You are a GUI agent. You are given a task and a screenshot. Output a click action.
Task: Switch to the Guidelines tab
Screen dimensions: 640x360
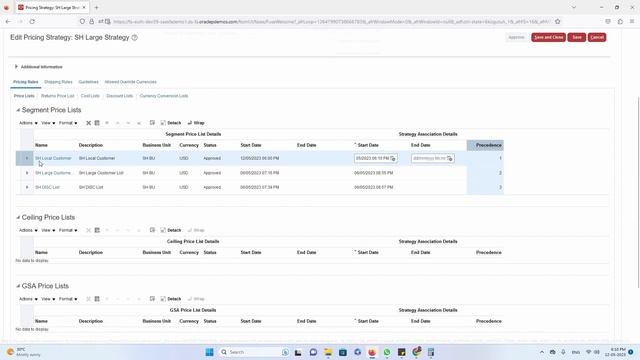[88, 82]
